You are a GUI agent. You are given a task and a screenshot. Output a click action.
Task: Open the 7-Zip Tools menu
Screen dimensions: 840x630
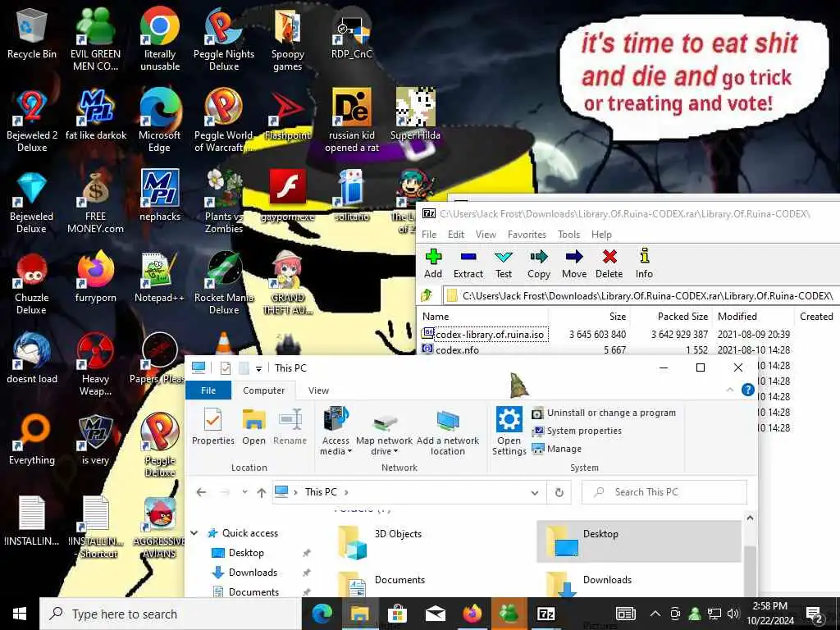(x=569, y=235)
